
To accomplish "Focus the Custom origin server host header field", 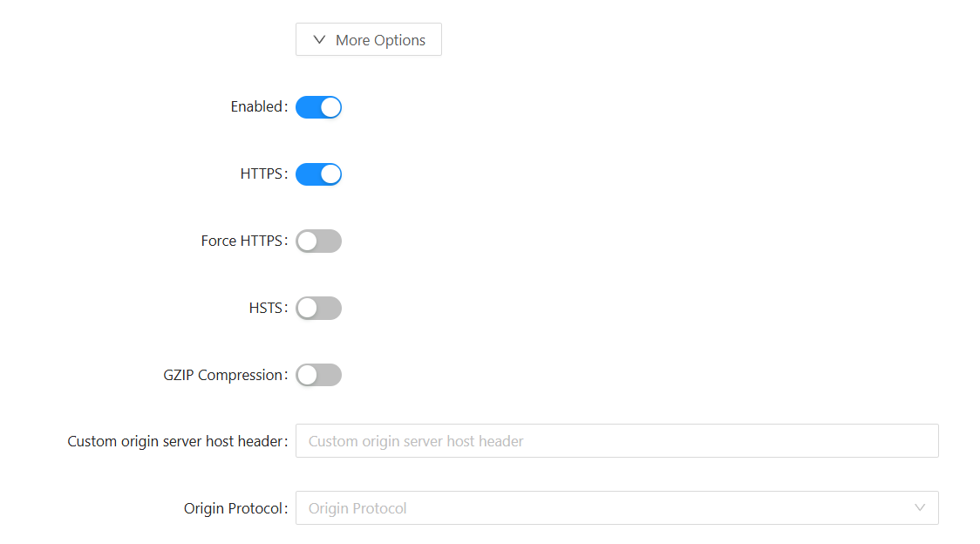I will [x=616, y=441].
